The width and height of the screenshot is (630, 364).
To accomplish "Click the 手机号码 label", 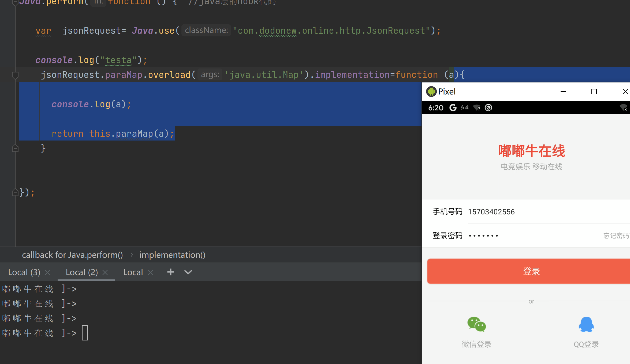I will pos(448,212).
